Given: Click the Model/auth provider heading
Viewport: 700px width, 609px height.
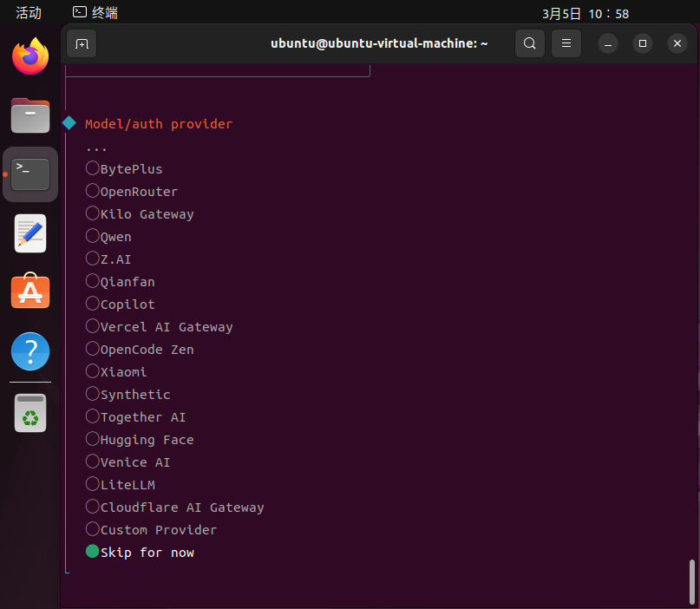Looking at the screenshot, I should (x=159, y=124).
